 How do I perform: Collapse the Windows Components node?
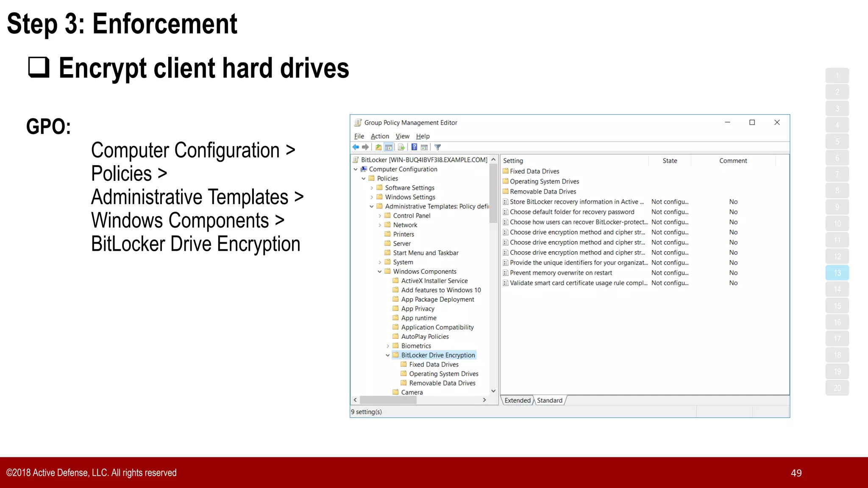[380, 272]
